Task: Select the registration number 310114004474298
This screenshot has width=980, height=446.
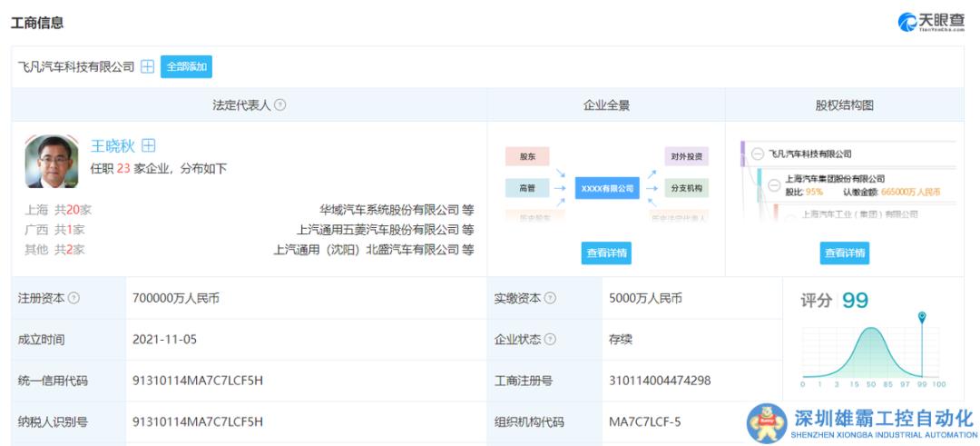Action: tap(660, 381)
